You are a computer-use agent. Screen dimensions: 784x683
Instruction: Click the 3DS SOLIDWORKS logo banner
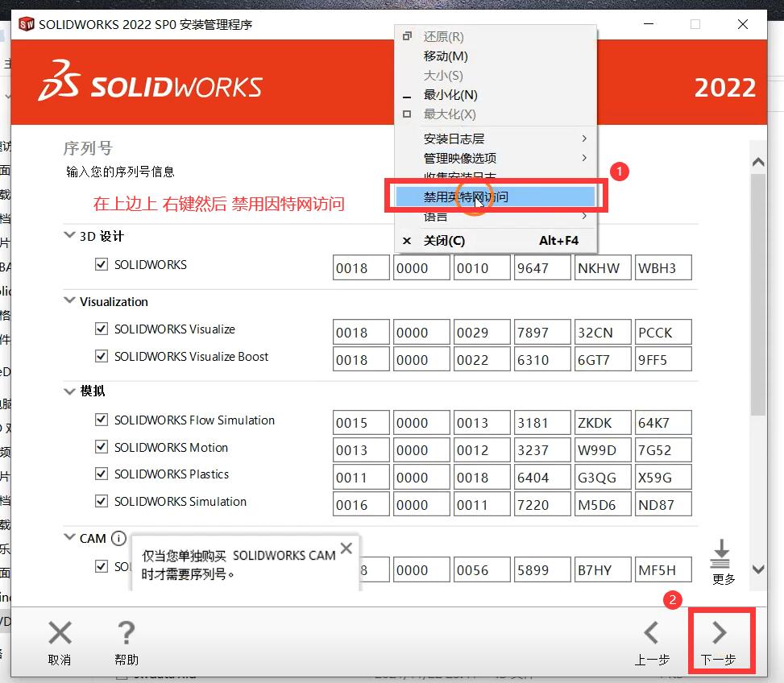(x=150, y=81)
